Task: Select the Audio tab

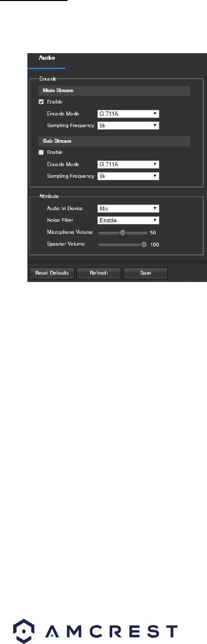Action: [x=48, y=58]
